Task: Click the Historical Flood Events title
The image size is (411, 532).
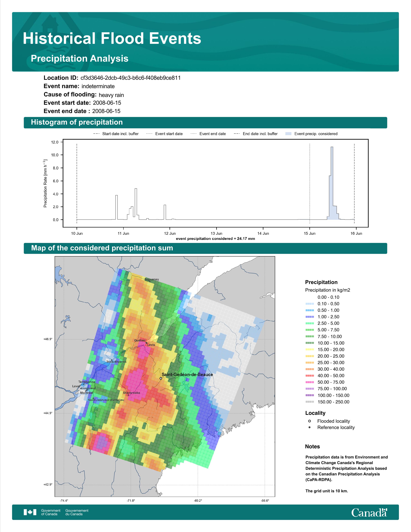Action: [112, 39]
